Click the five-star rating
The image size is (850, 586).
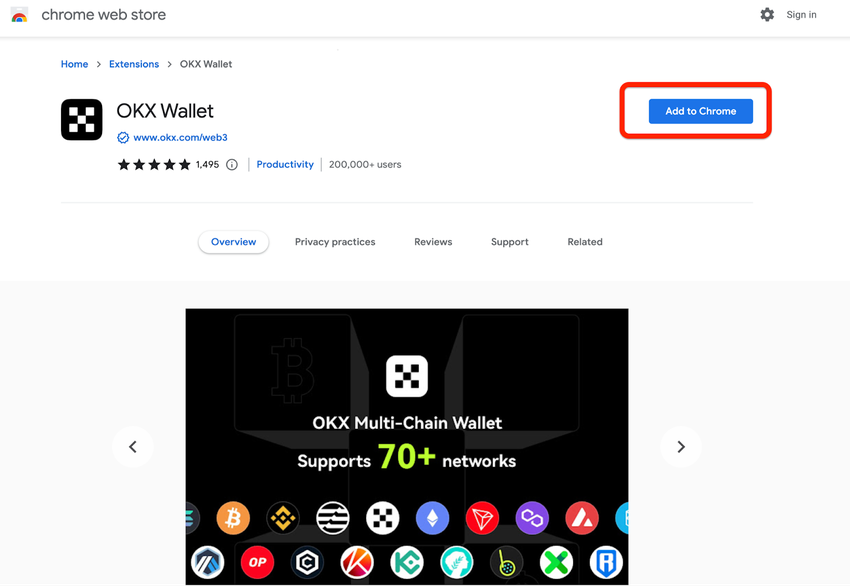pos(154,164)
